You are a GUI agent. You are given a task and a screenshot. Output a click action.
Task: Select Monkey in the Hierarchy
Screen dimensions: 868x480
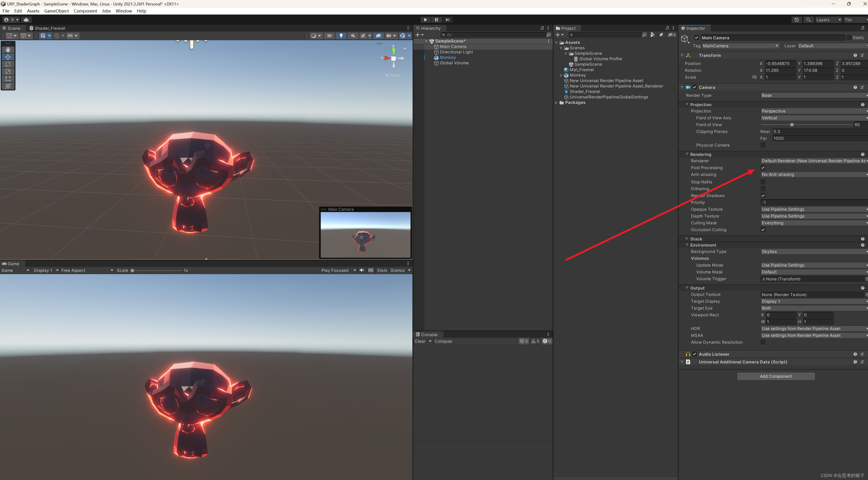[x=448, y=57]
